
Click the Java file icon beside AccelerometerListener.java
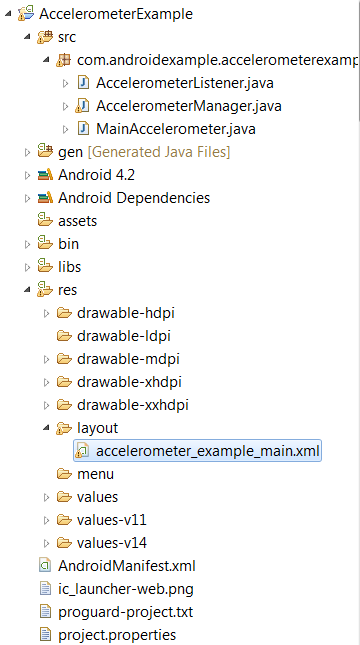[84, 83]
